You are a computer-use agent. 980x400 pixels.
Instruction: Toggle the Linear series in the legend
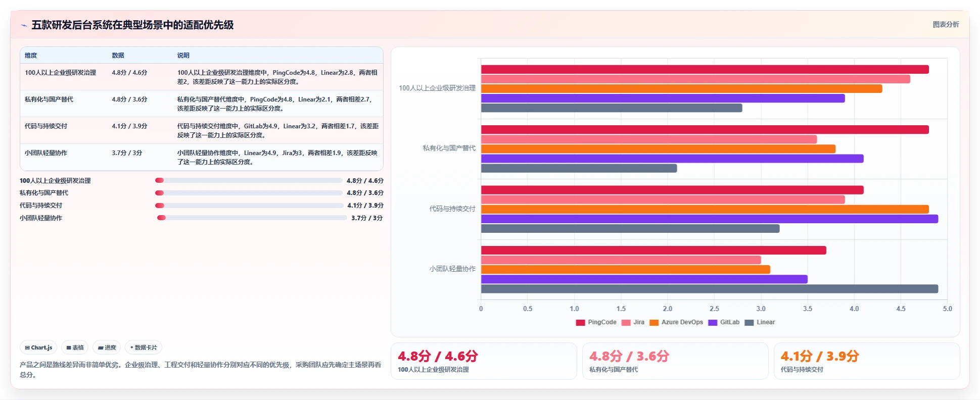coord(760,322)
